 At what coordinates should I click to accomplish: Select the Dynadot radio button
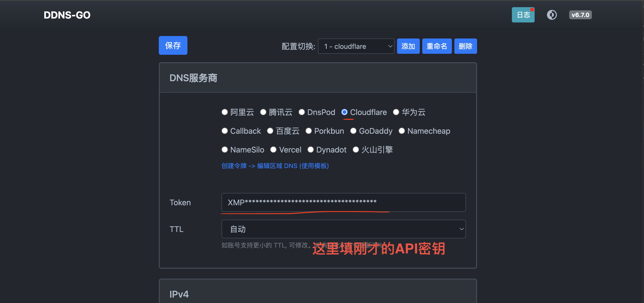click(x=310, y=150)
